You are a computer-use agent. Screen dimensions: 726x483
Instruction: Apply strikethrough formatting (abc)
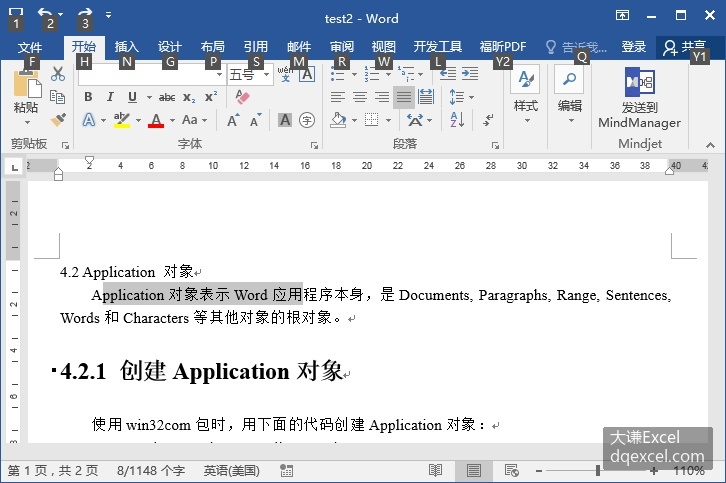pos(167,97)
